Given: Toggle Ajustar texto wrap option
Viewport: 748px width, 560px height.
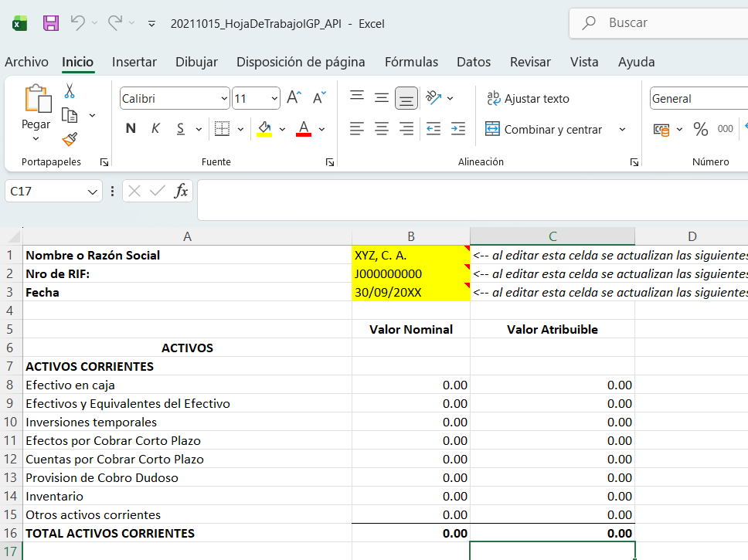Looking at the screenshot, I should click(528, 99).
